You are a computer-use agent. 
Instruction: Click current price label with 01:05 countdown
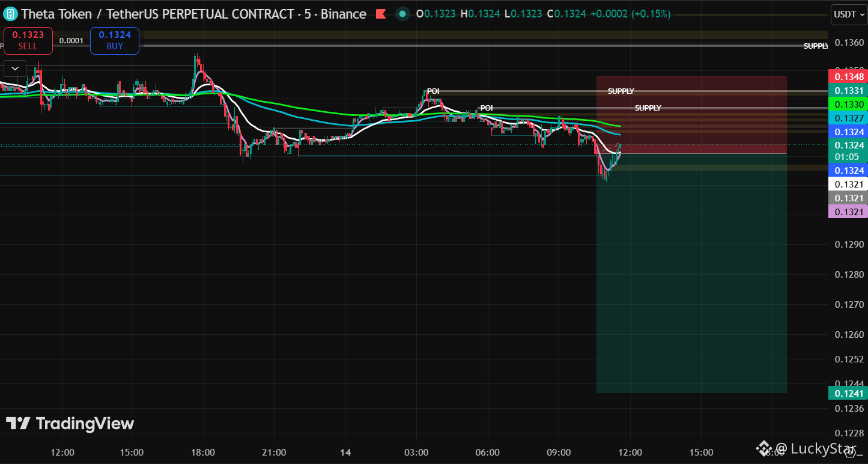tap(848, 151)
